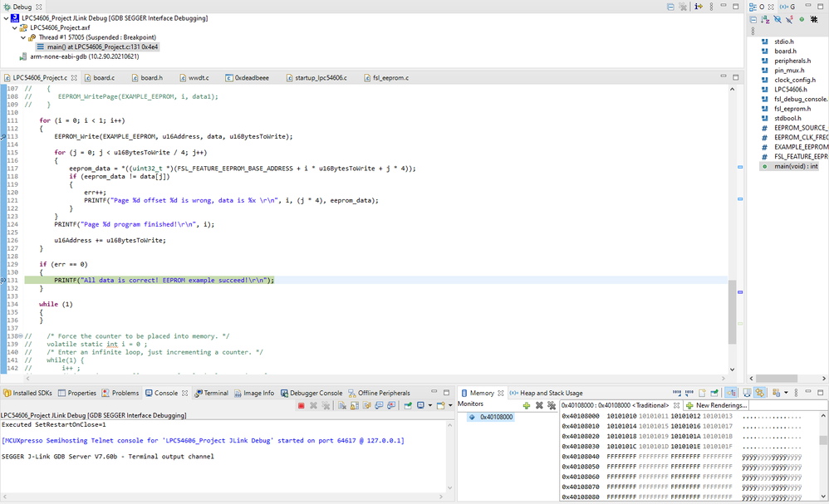This screenshot has width=829, height=504.
Task: Open the new console dropdown arrow
Action: click(x=450, y=406)
